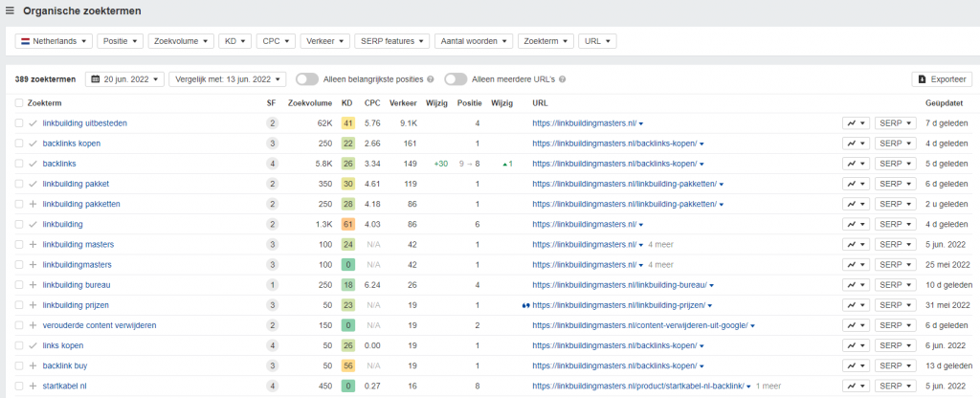Sort by Verkeer column header
The width and height of the screenshot is (980, 398).
tap(403, 103)
